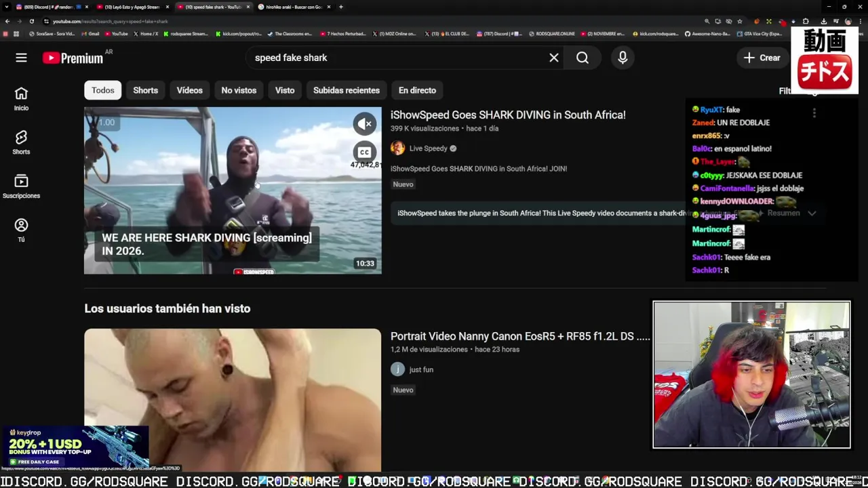
Task: Select the En directo filter chip
Action: pos(417,90)
